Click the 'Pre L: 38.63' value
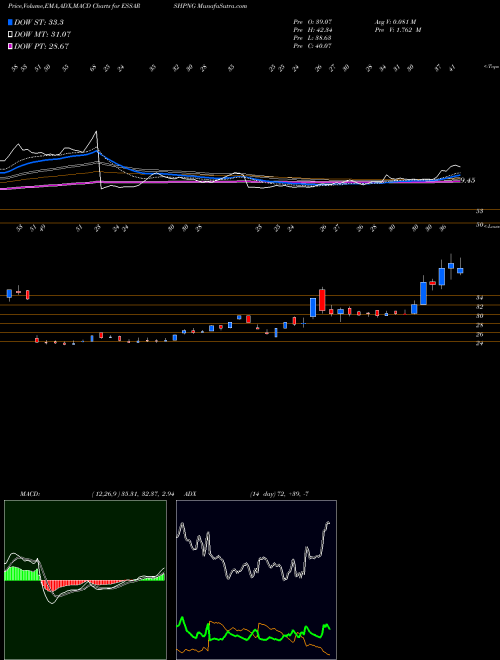 [313, 38]
